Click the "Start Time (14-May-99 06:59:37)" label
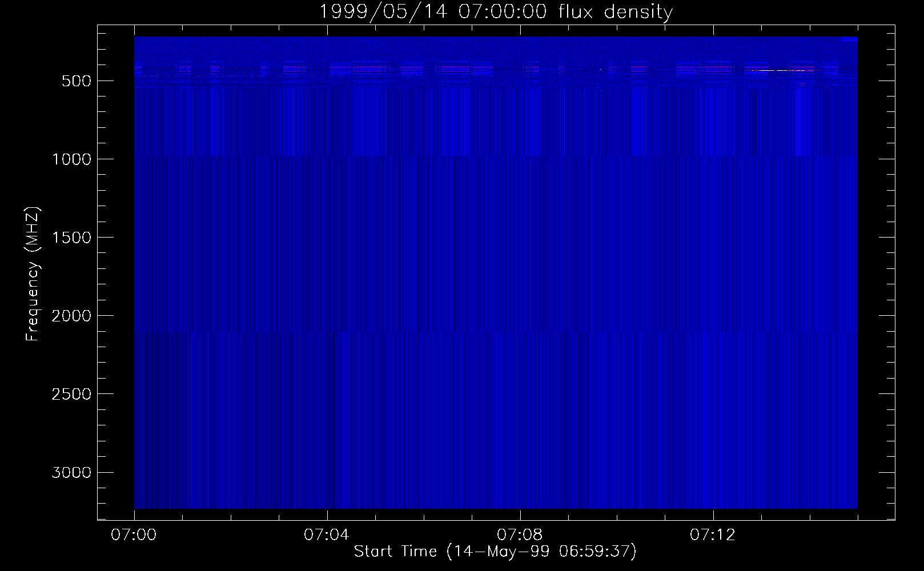The width and height of the screenshot is (924, 571). tap(495, 552)
